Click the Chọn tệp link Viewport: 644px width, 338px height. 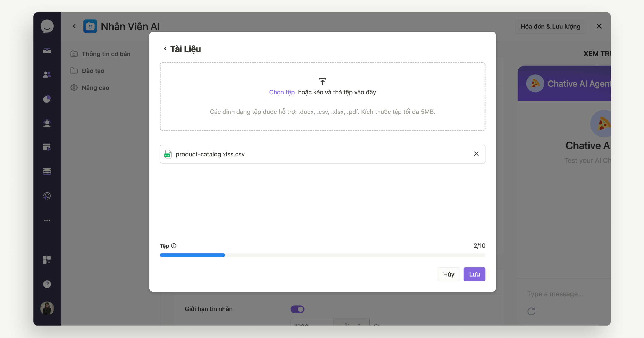(282, 92)
